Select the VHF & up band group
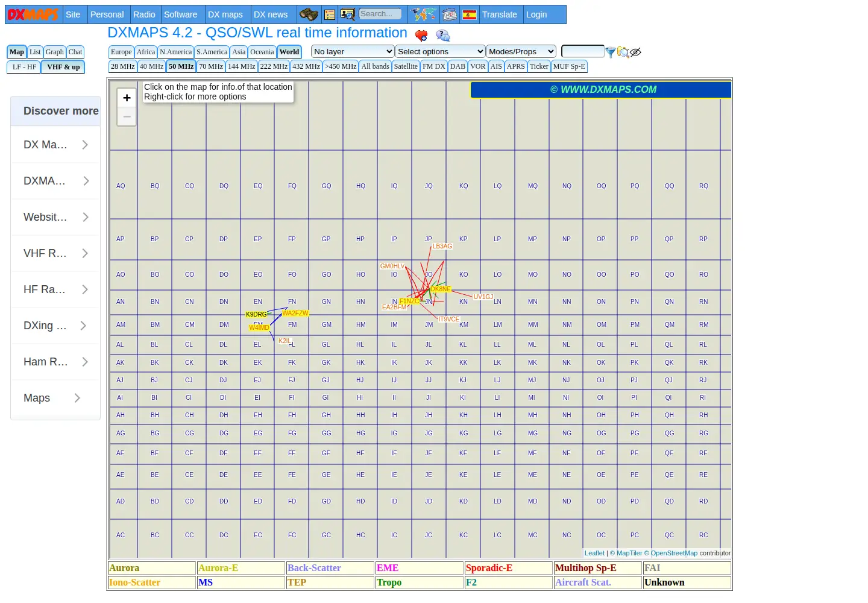 tap(63, 67)
